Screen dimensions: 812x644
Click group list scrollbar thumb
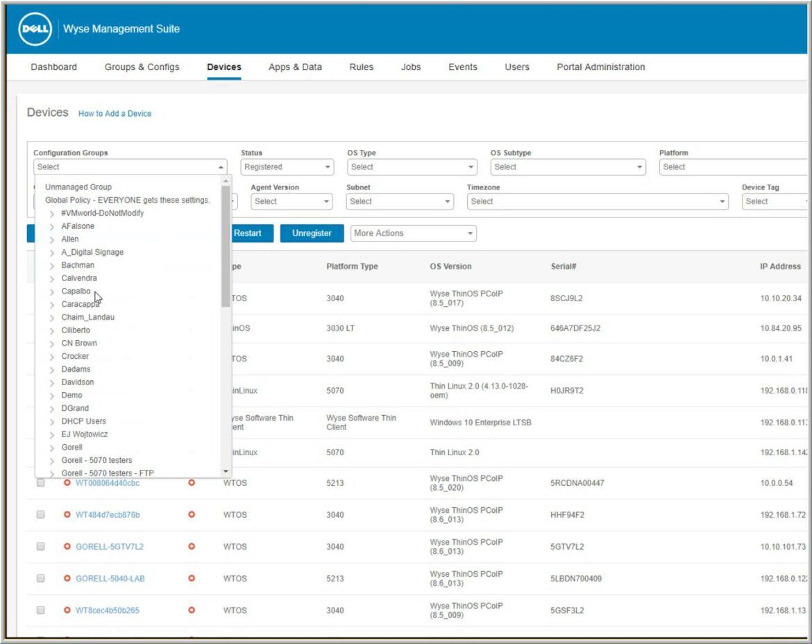pyautogui.click(x=226, y=246)
